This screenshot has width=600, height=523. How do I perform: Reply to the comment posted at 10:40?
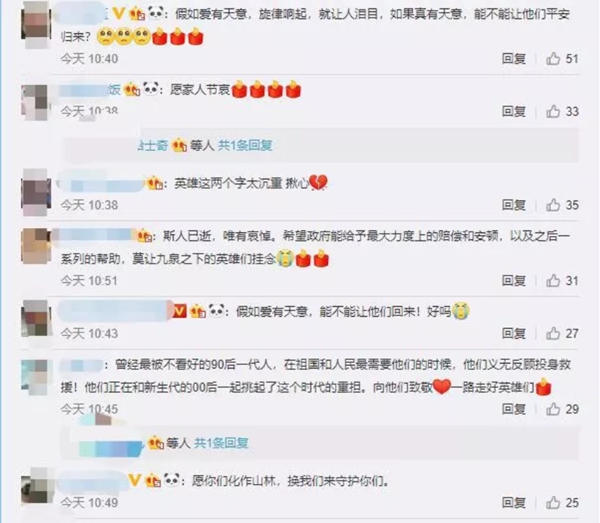click(514, 59)
